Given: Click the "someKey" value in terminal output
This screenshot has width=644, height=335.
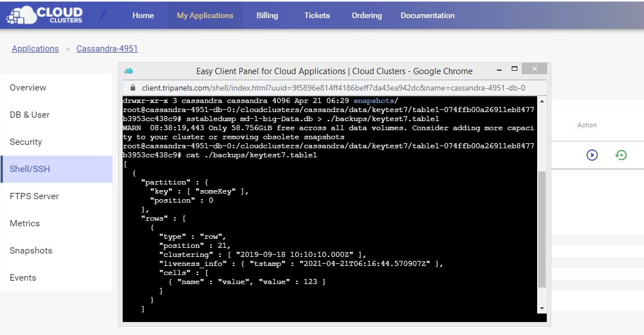Looking at the screenshot, I should 215,191.
